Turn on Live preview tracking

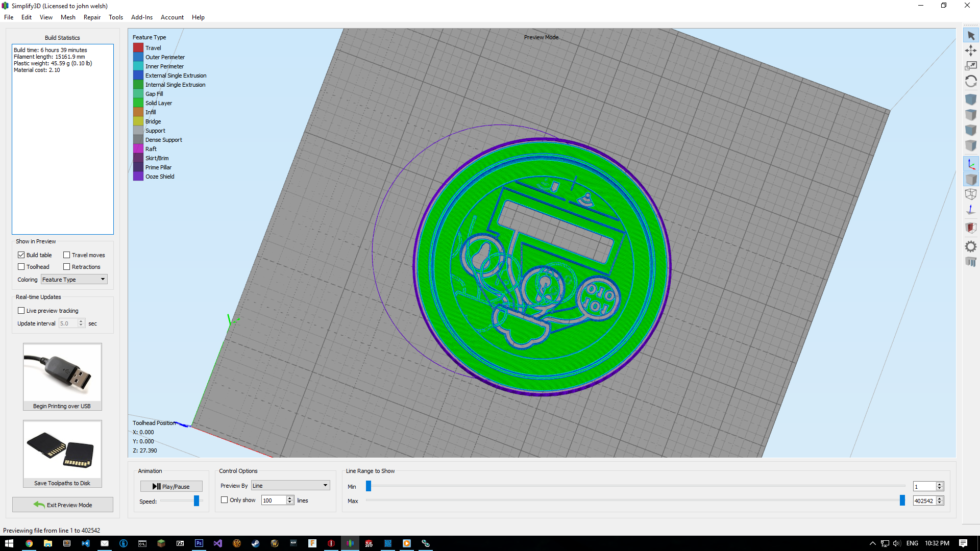point(21,311)
